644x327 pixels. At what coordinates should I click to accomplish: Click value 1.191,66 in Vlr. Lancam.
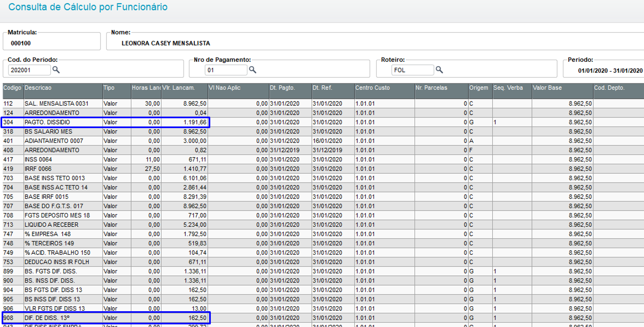pyautogui.click(x=195, y=122)
